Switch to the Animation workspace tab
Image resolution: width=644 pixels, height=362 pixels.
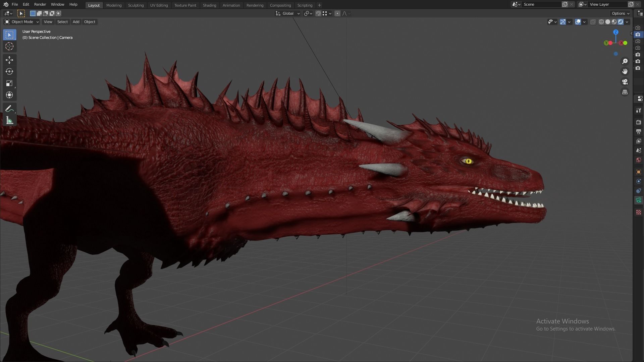point(231,5)
